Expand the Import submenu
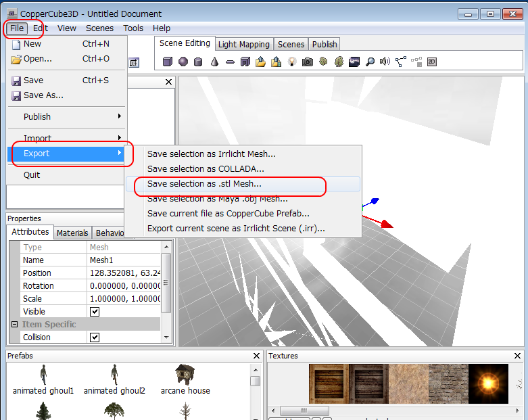The image size is (528, 420). coord(66,138)
